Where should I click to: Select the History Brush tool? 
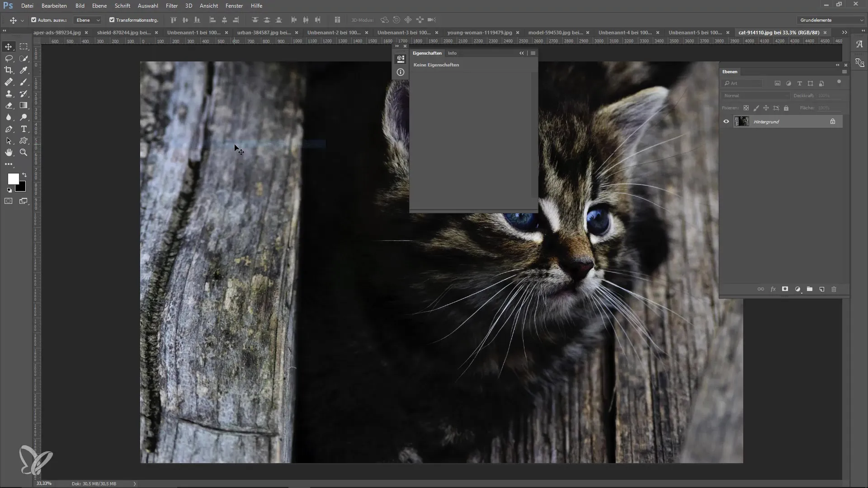(24, 94)
